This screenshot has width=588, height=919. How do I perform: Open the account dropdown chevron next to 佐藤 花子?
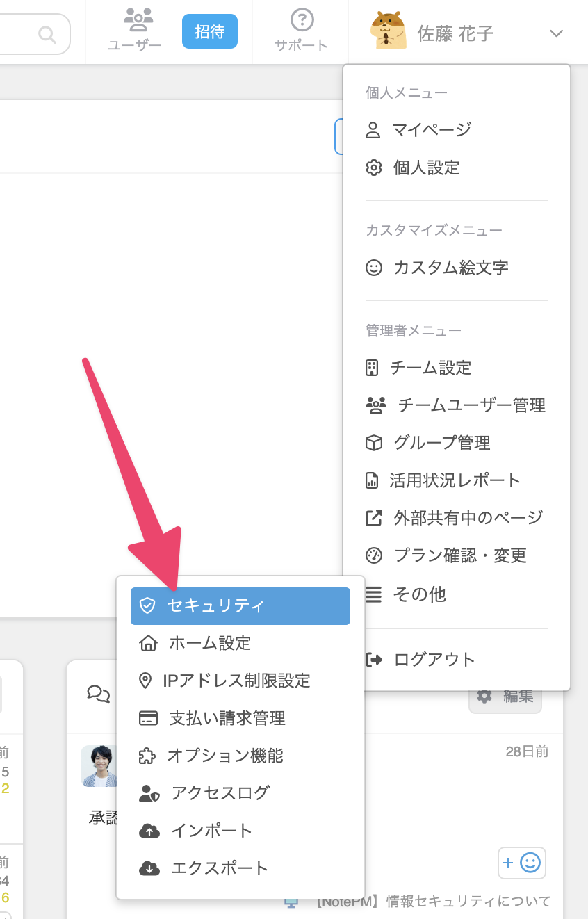tap(555, 33)
